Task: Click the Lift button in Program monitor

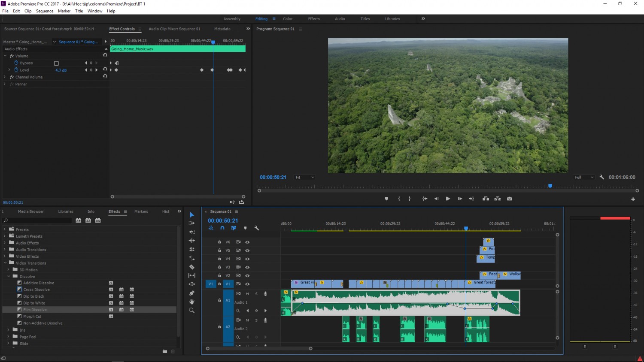Action: (x=486, y=199)
